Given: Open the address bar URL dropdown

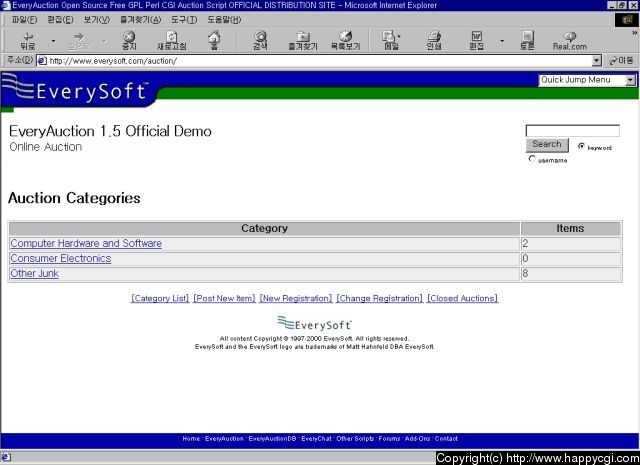Looking at the screenshot, I should [x=596, y=61].
